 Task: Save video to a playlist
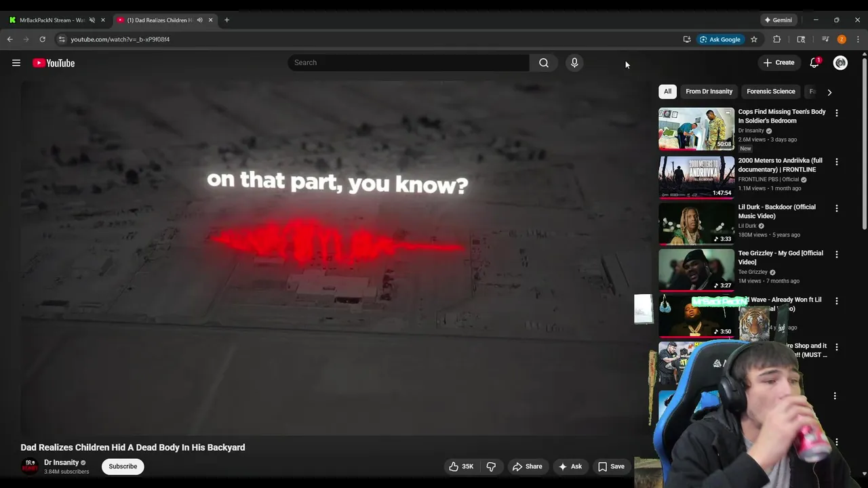pos(611,466)
